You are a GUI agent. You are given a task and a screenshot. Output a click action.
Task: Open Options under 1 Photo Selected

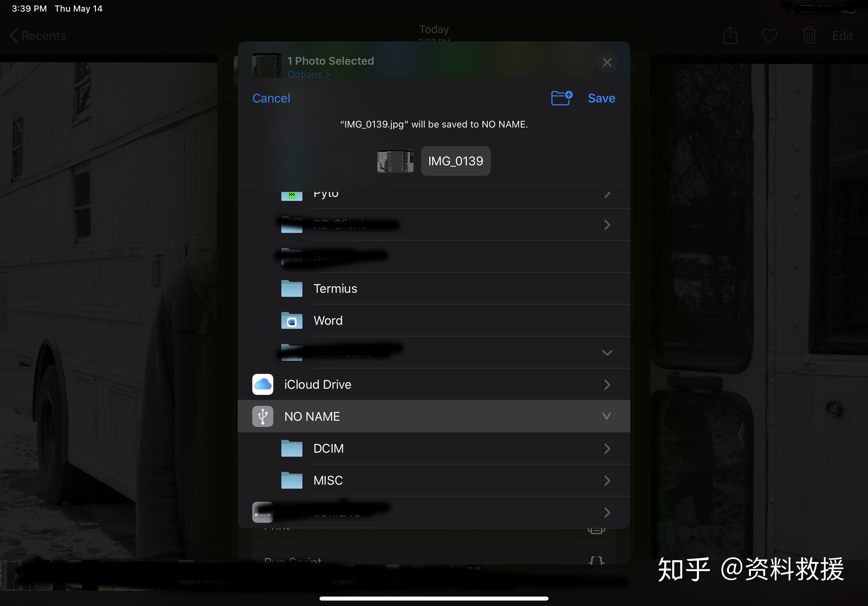(x=308, y=74)
